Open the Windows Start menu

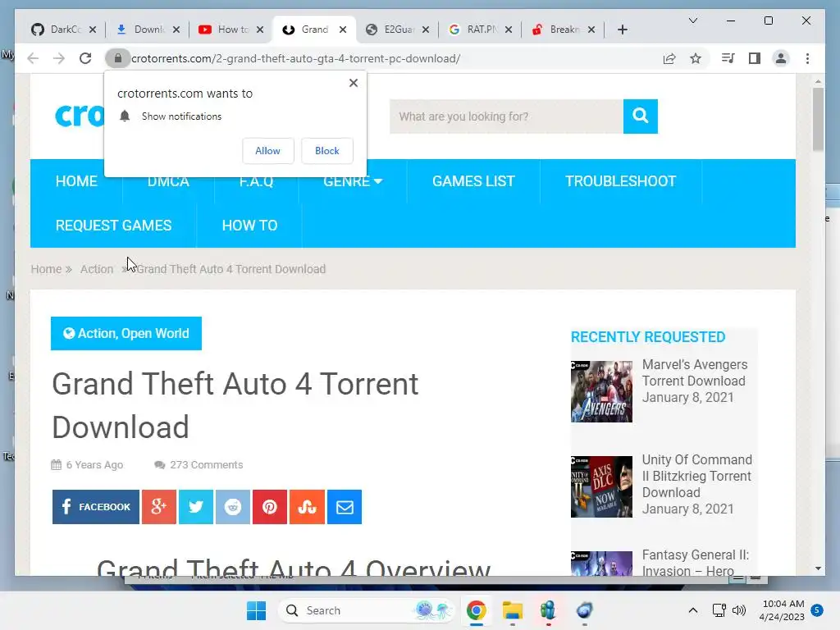(256, 610)
